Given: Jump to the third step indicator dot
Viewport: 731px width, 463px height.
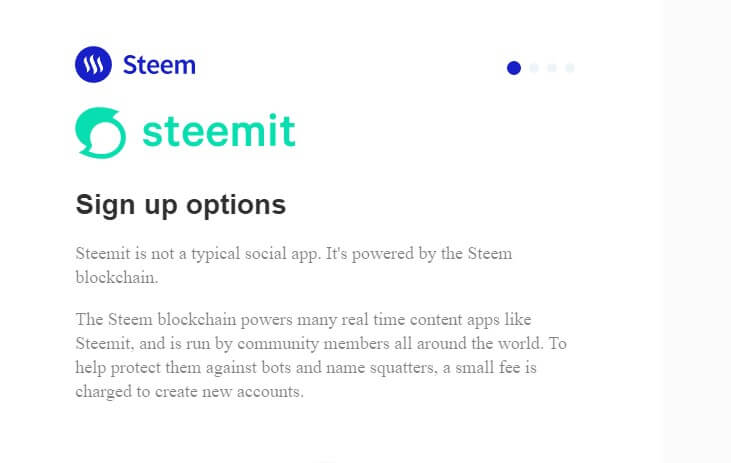Looking at the screenshot, I should (552, 68).
